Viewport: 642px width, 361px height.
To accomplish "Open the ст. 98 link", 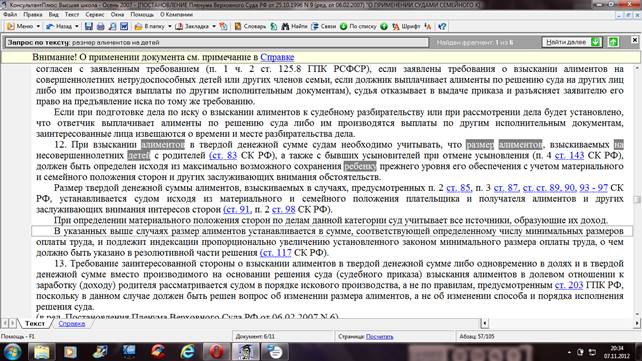I will click(283, 210).
